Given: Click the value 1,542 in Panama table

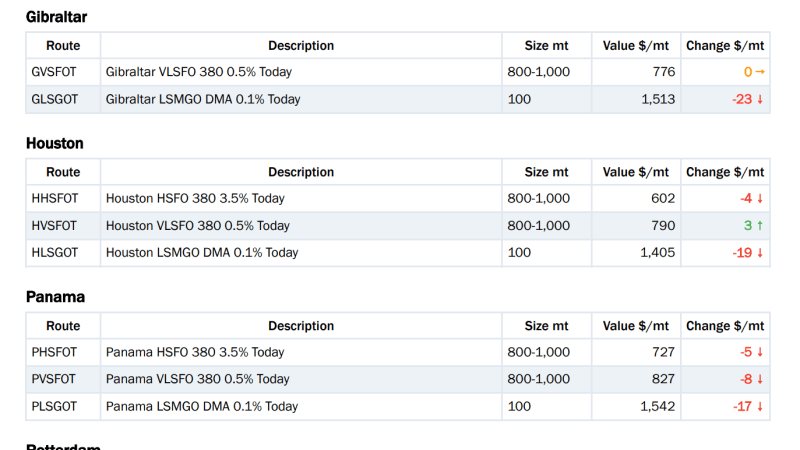Looking at the screenshot, I should click(x=658, y=407).
